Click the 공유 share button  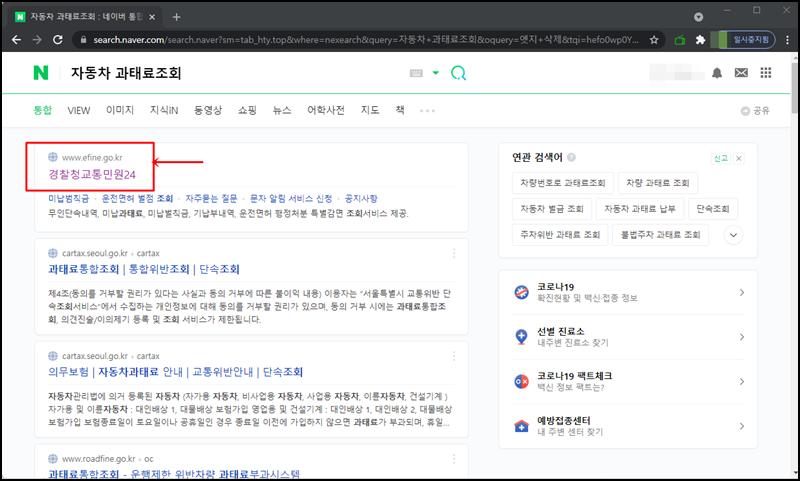(x=755, y=111)
